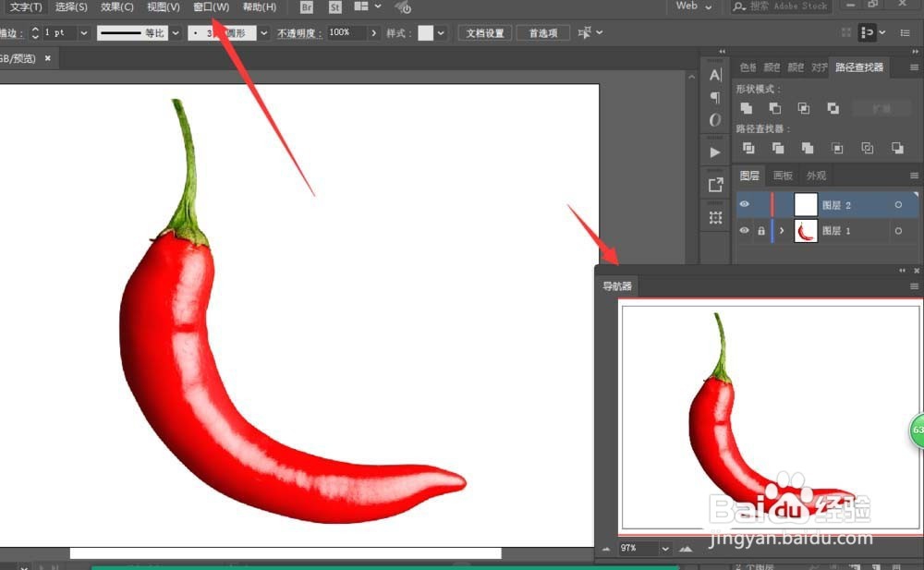Open the Web workspace switcher
Image resolution: width=924 pixels, height=570 pixels.
click(x=694, y=6)
